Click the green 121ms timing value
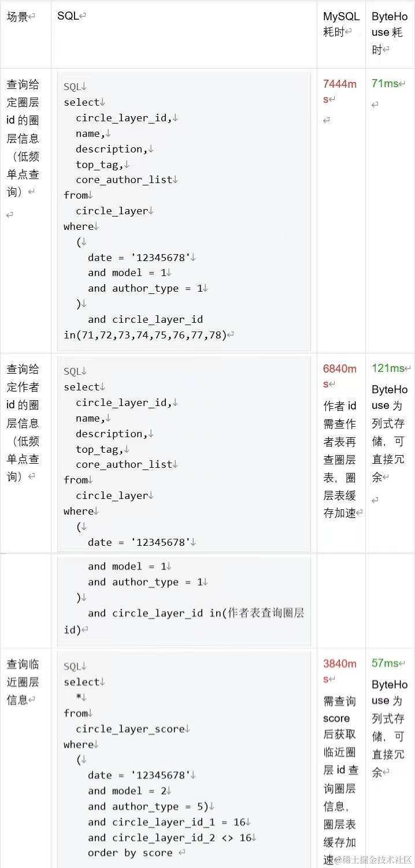 click(388, 368)
